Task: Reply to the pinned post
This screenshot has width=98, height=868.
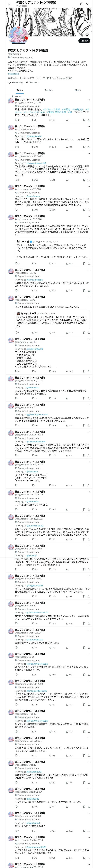Action: pos(17,120)
